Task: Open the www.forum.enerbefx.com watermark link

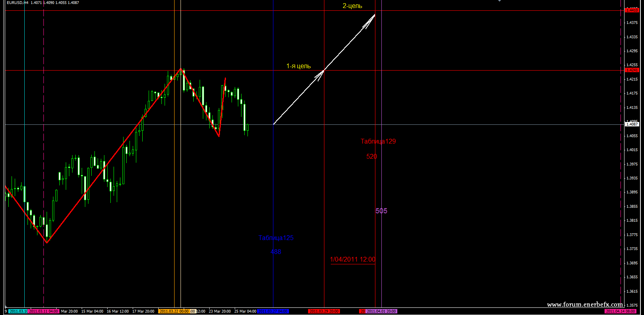Action: (585, 305)
